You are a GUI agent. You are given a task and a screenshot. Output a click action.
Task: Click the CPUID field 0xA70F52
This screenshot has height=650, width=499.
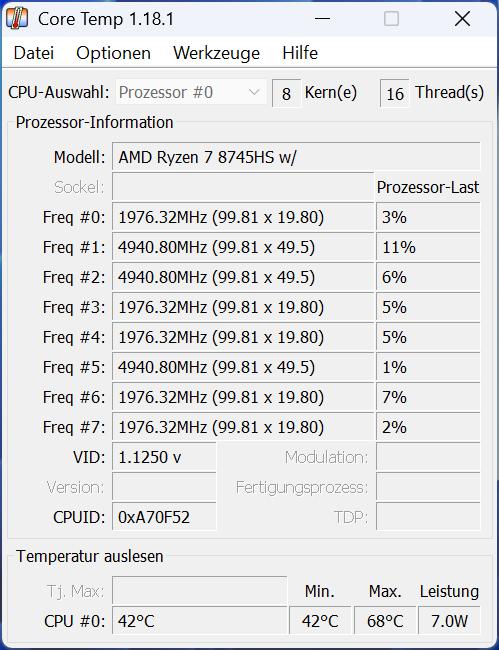(164, 517)
